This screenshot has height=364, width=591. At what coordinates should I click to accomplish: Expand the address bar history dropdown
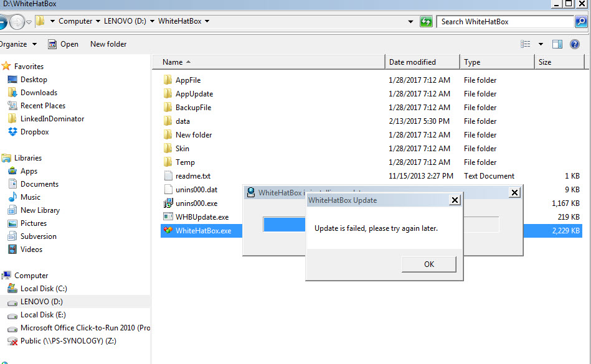[410, 21]
